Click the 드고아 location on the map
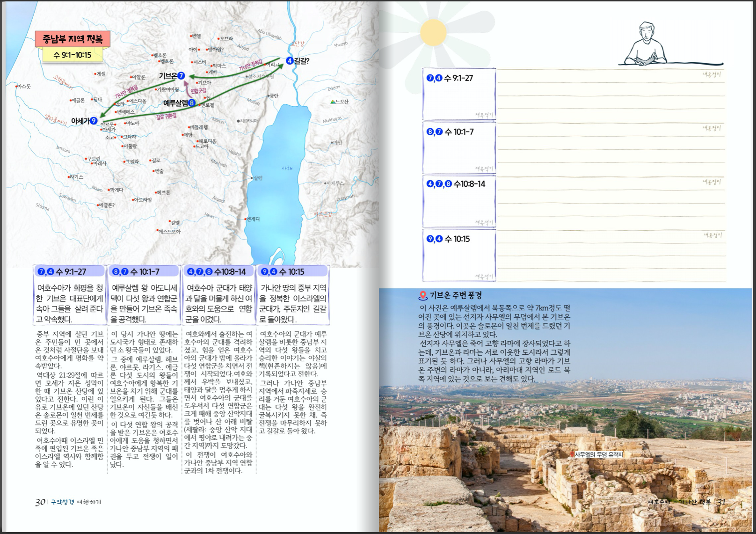The width and height of the screenshot is (756, 534). (201, 146)
